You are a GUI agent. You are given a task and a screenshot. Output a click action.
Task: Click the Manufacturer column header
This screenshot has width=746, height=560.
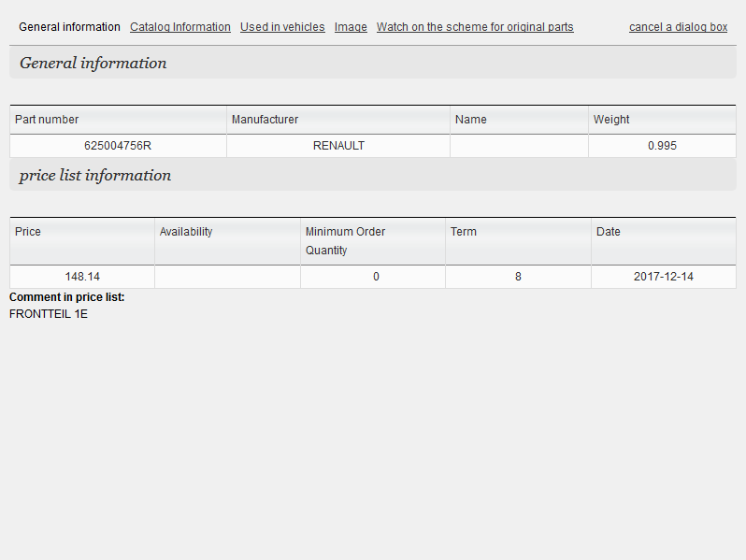pyautogui.click(x=265, y=120)
